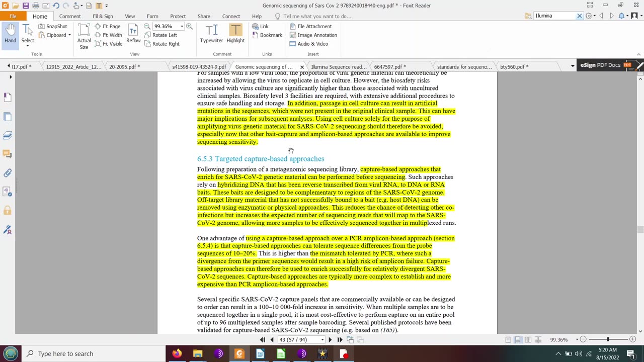Switch to continuous facing view mode
This screenshot has height=362, width=644.
(538, 340)
